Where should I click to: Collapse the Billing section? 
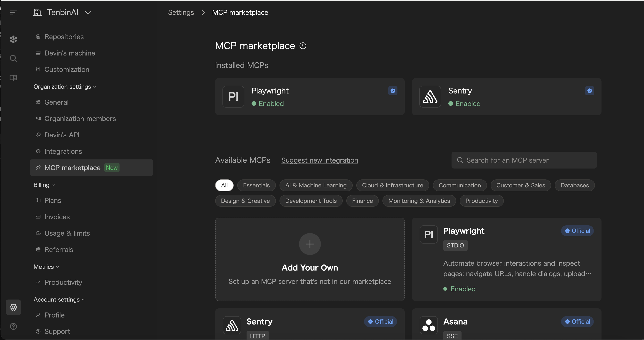click(x=44, y=185)
